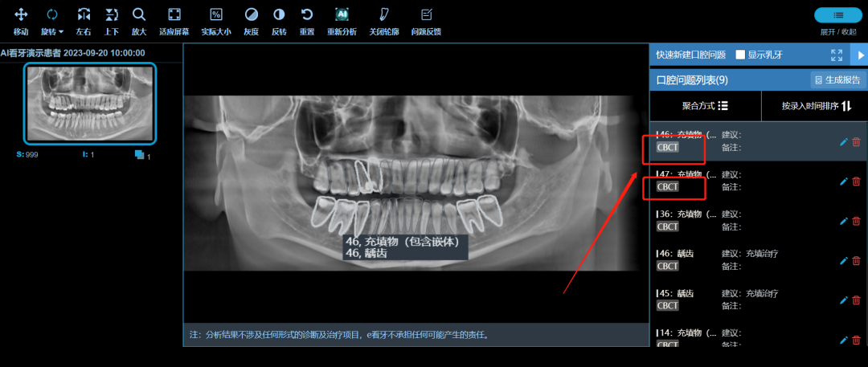Edit the 45 龋齿 problem entry
The width and height of the screenshot is (868, 367).
pyautogui.click(x=844, y=300)
